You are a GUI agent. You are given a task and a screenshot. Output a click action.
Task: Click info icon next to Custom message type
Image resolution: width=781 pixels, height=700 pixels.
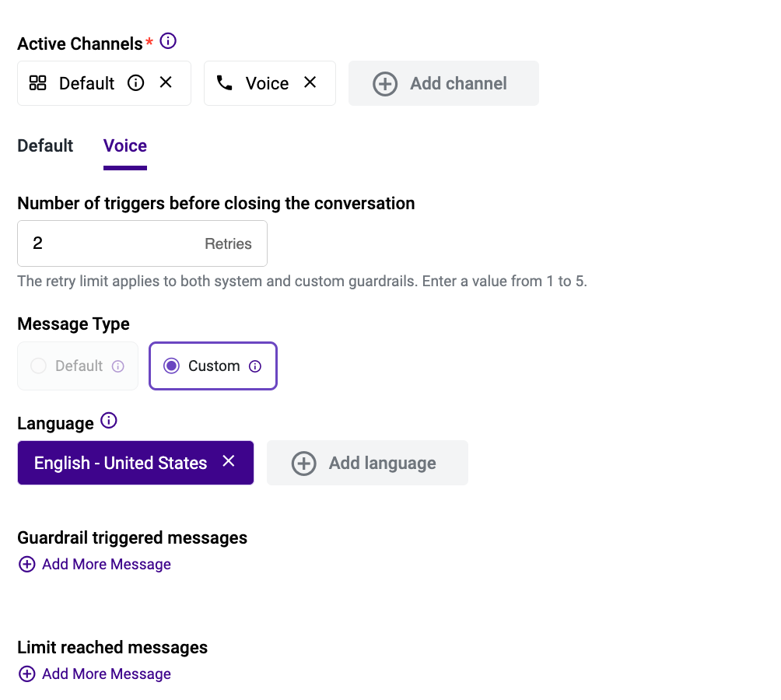point(255,366)
